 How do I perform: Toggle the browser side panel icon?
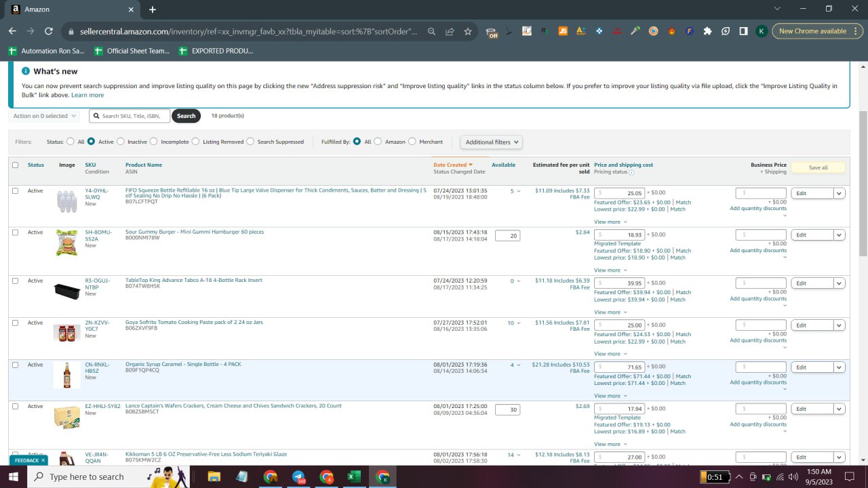click(743, 31)
